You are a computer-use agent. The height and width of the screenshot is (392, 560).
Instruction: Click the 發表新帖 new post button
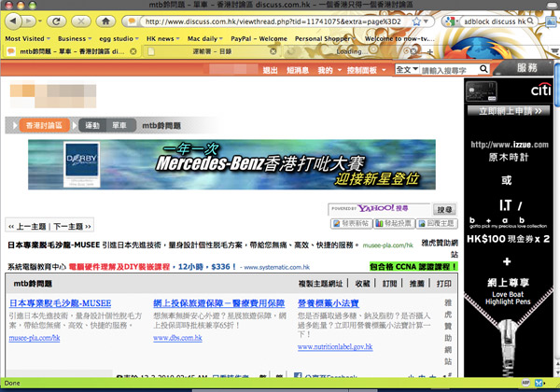tap(351, 223)
